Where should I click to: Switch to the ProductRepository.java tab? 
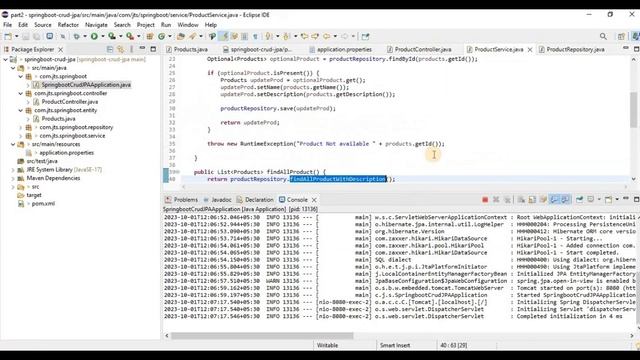tap(571, 49)
